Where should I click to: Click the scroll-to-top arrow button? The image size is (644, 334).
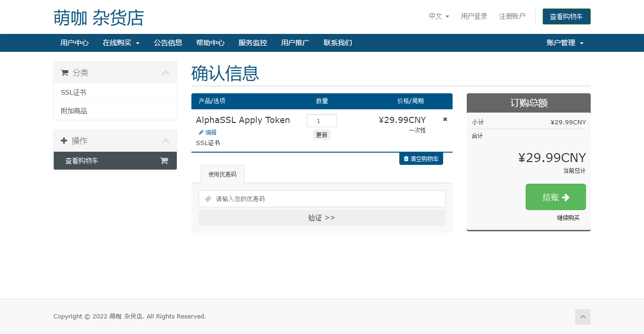[x=583, y=317]
